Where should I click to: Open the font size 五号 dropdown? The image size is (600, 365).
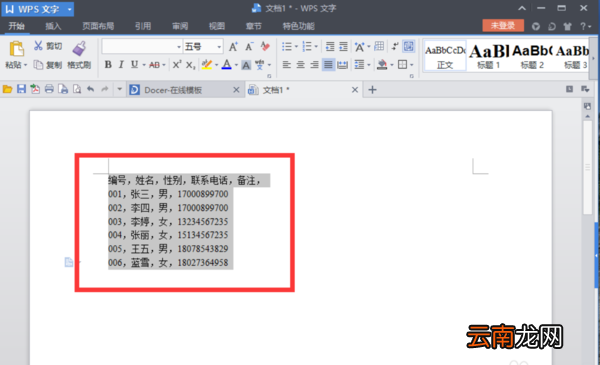pyautogui.click(x=219, y=47)
